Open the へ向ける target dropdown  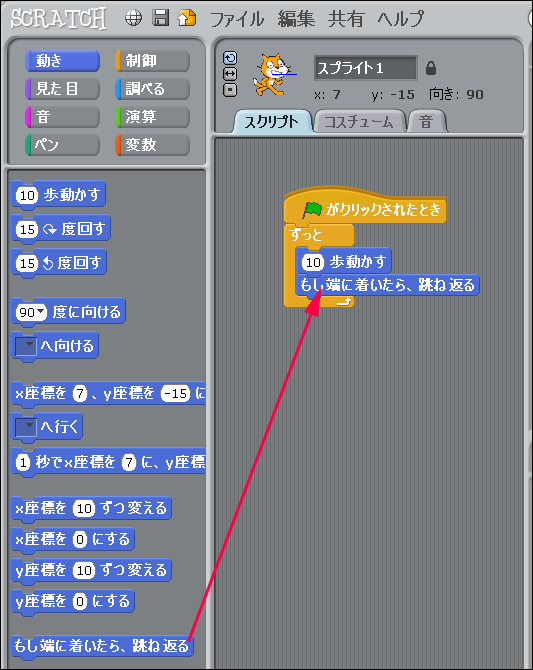[x=26, y=346]
